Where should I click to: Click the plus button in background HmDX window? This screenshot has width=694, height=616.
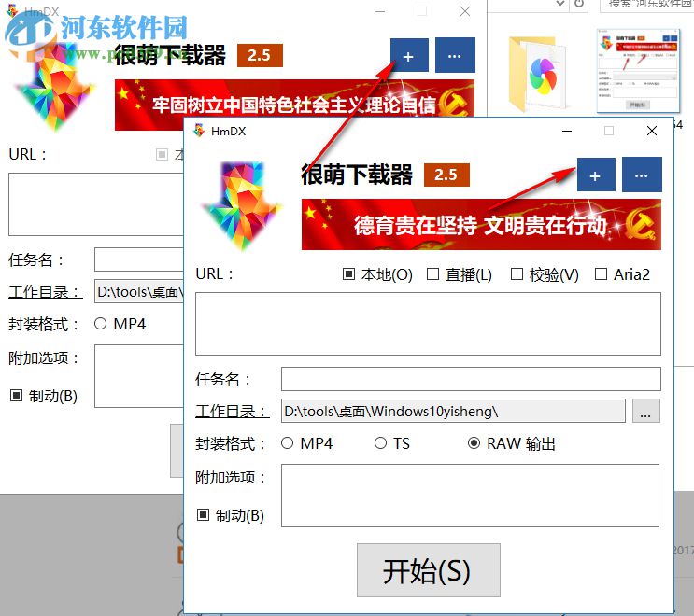click(409, 55)
